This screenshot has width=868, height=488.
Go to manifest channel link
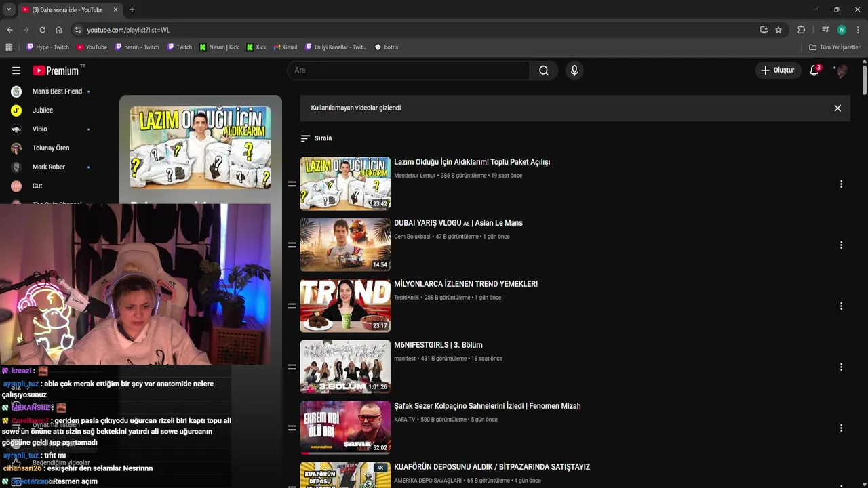(405, 359)
